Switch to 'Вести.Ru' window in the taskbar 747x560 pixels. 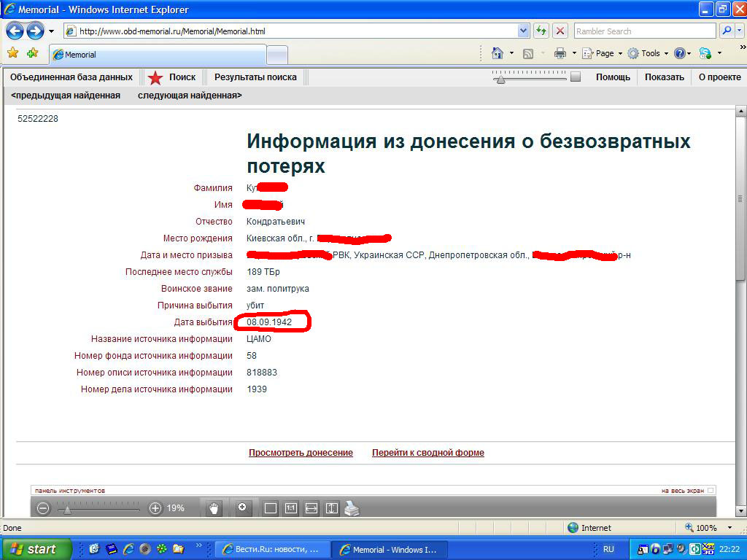pyautogui.click(x=274, y=549)
